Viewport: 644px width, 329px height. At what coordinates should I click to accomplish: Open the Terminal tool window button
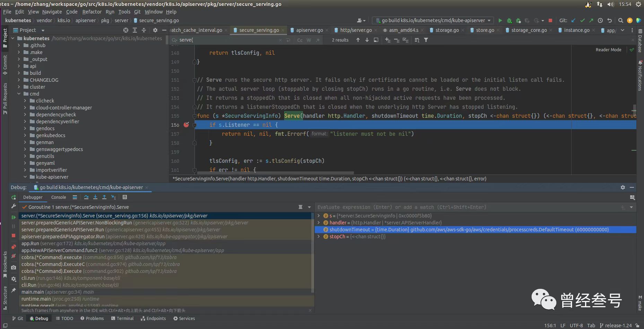coord(122,318)
